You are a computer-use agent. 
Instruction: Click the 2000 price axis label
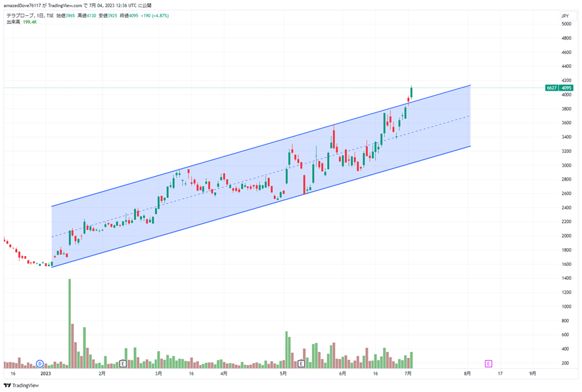pyautogui.click(x=566, y=236)
